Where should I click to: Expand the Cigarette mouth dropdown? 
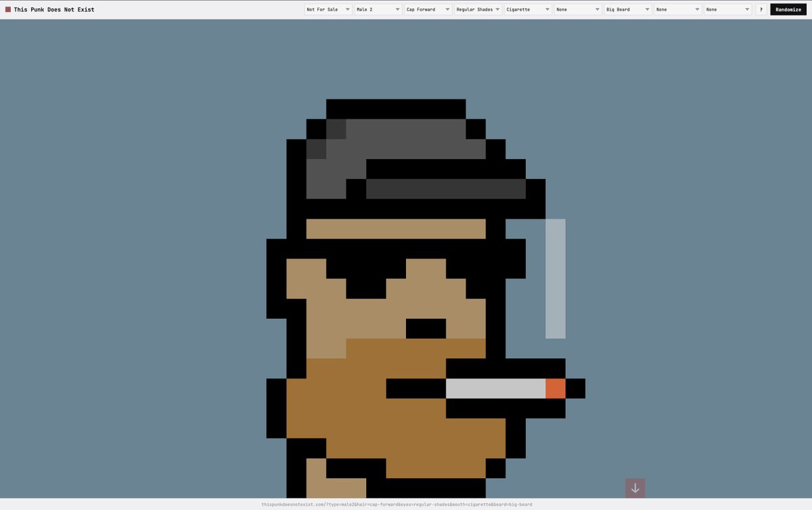[528, 9]
